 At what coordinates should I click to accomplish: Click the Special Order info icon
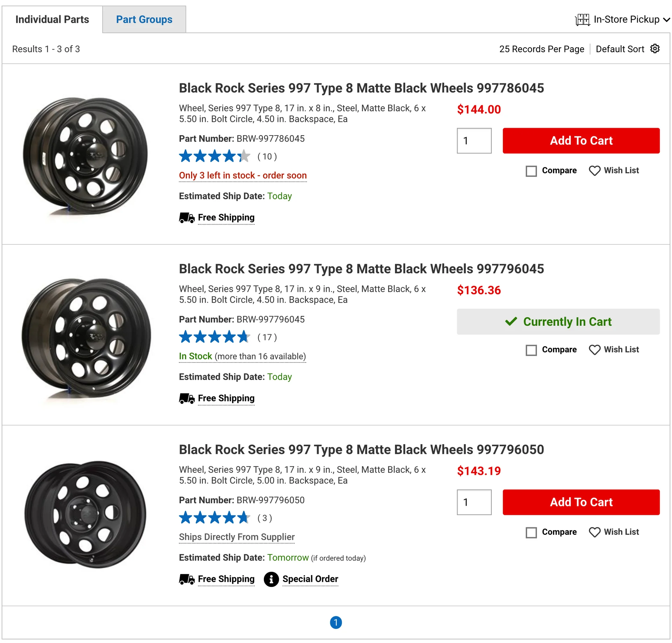(x=271, y=579)
